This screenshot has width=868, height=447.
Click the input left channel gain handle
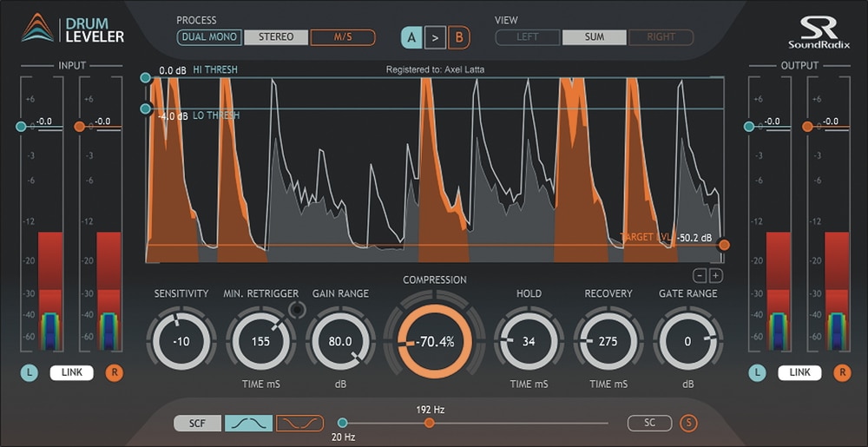(21, 127)
